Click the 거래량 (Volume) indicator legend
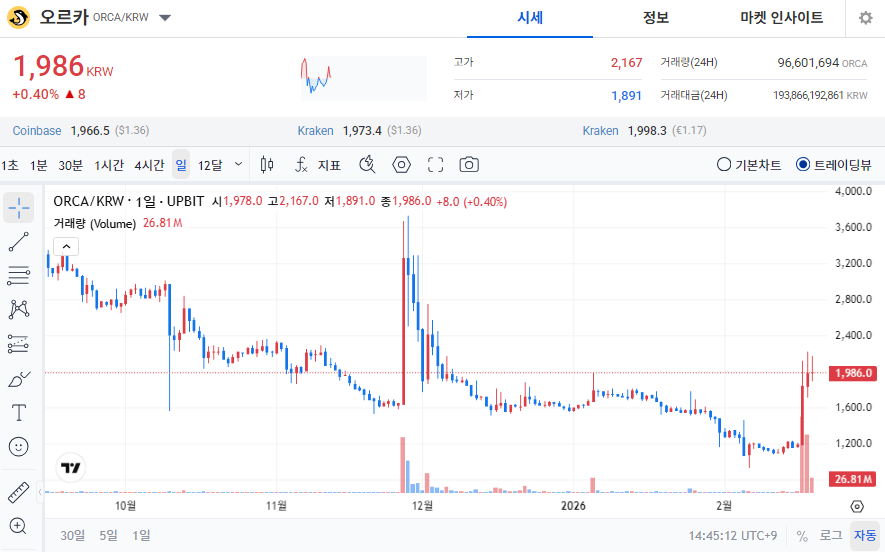The height and width of the screenshot is (552, 885). 95,224
